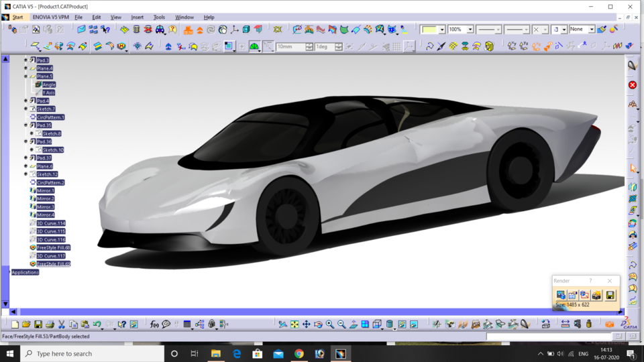Click the New document icon
This screenshot has height=362, width=644.
pos(15,324)
